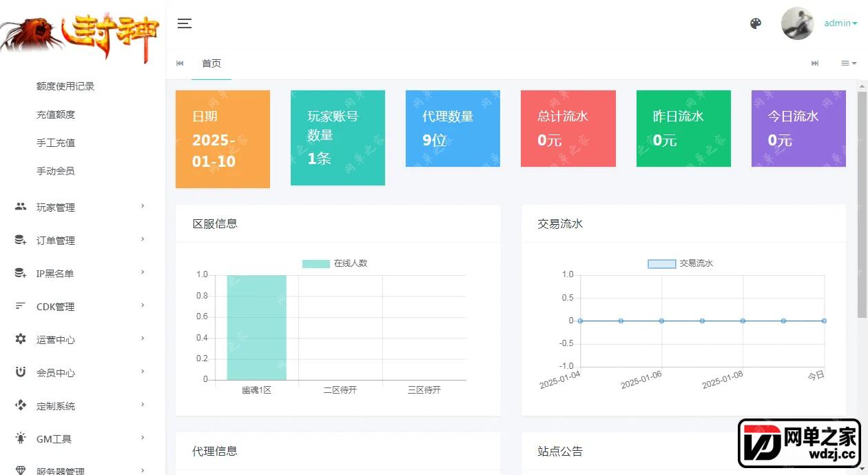Toggle the sidebar with the hamburger icon
The height and width of the screenshot is (475, 868).
pos(184,23)
